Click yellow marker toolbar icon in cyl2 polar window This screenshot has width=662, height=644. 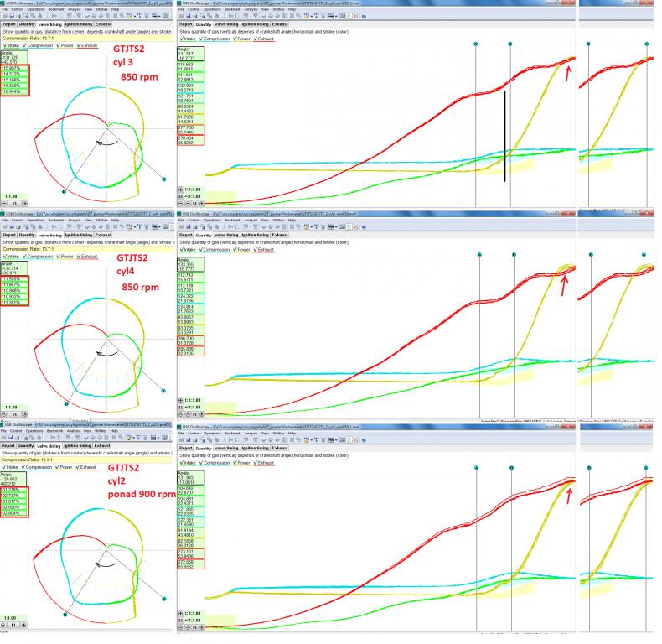128,438
